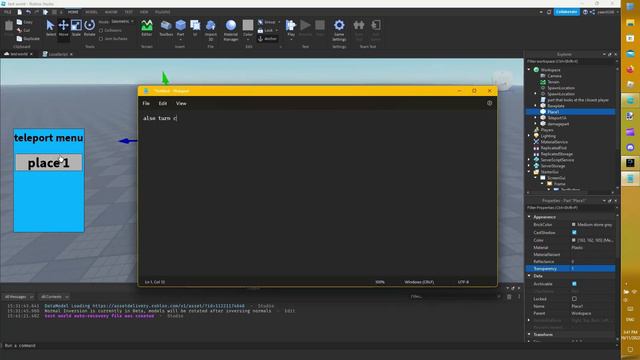Open the Notepad View menu
This screenshot has height=360, width=640.
pyautogui.click(x=181, y=104)
